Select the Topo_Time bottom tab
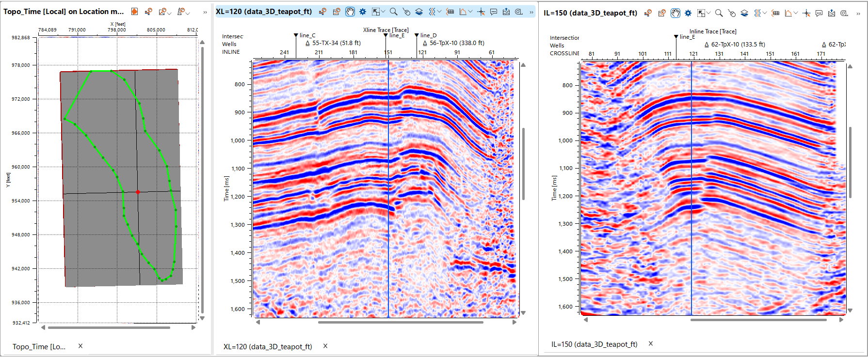 click(x=39, y=346)
